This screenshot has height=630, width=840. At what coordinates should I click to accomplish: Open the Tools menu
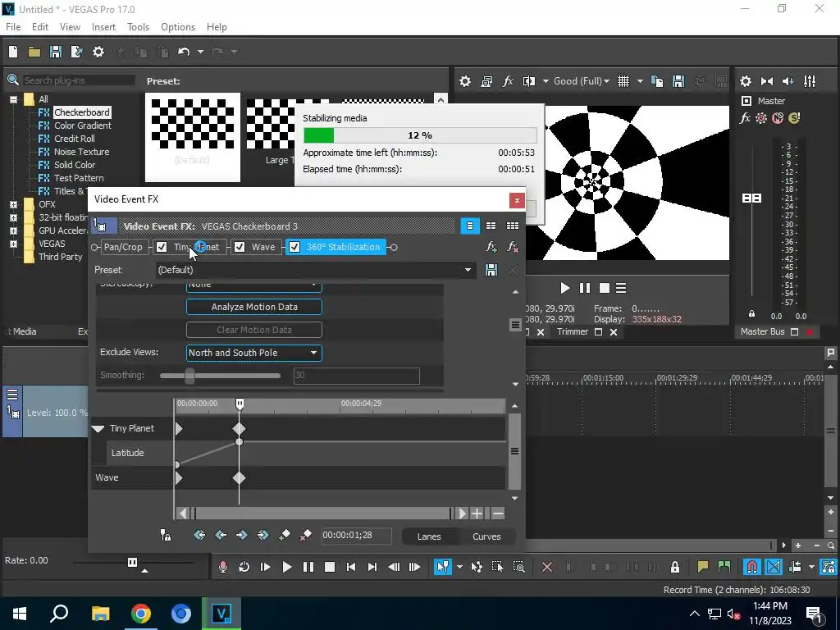click(138, 27)
